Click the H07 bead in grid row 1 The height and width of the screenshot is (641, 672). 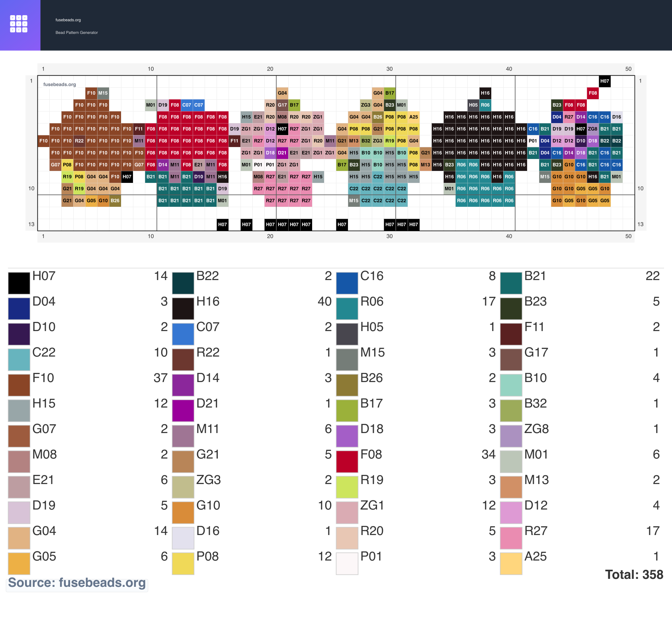(605, 81)
